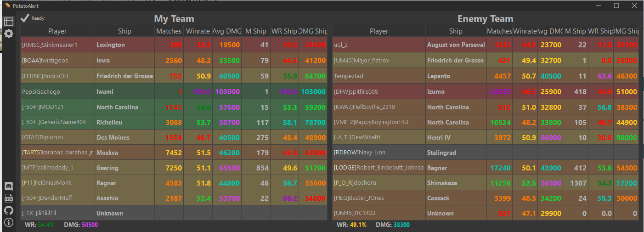
Task: Click the Discord icon in sidebar
Action: point(8,186)
